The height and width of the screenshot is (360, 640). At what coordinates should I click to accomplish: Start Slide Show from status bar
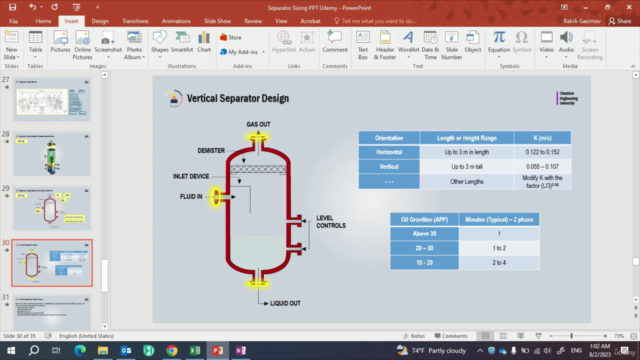538,336
